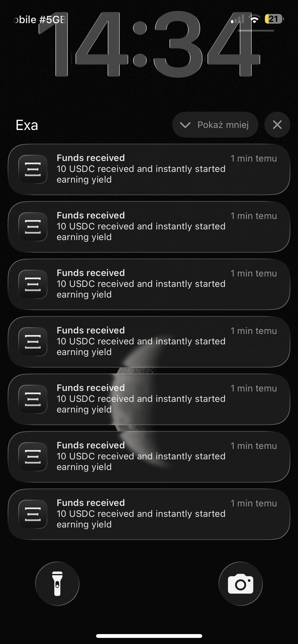Image resolution: width=298 pixels, height=644 pixels.
Task: Tap the cellular signal bars icon
Action: (x=237, y=19)
